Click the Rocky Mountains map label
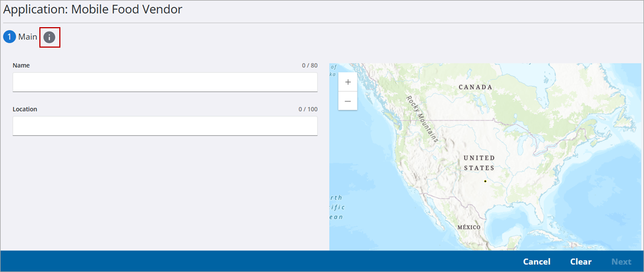This screenshot has height=272, width=644. tap(422, 119)
